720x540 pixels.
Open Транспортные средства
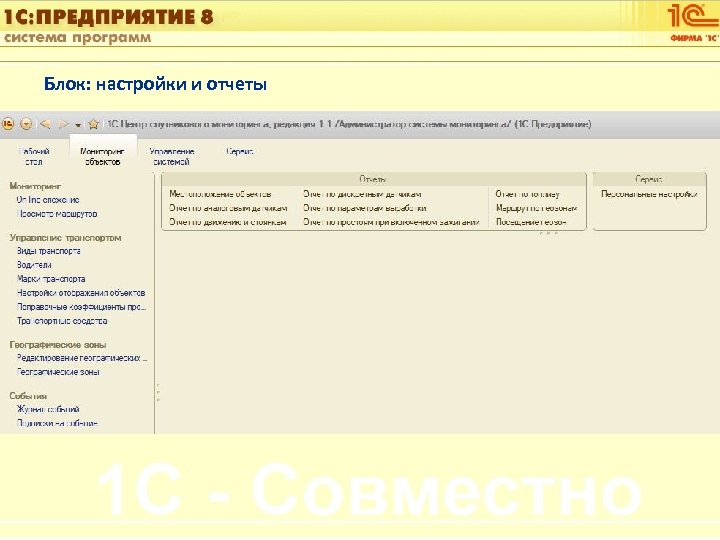(x=62, y=321)
